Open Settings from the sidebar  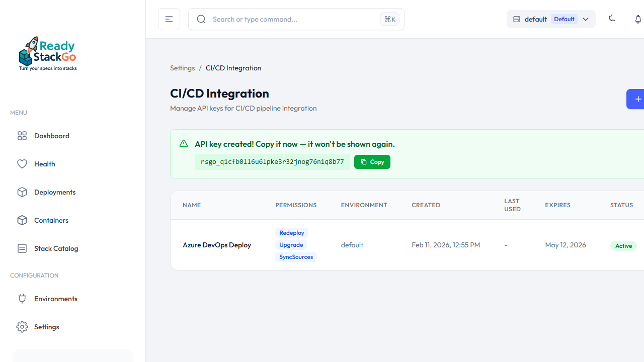coord(46,327)
